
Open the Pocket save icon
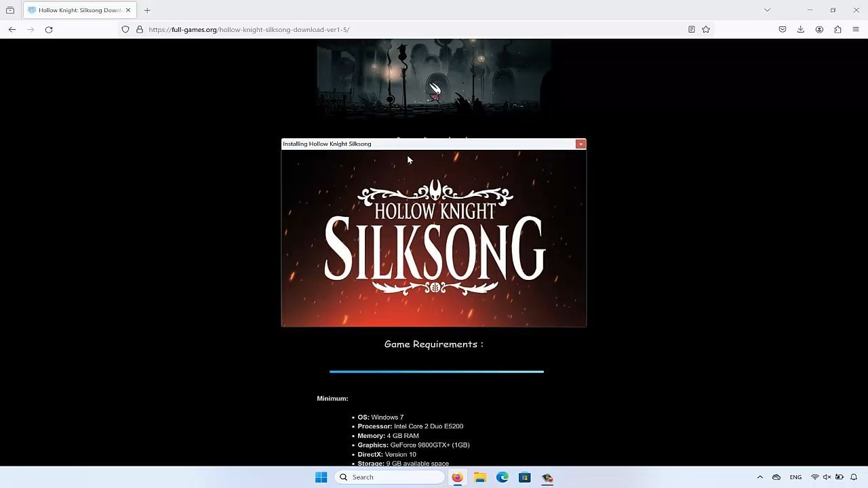click(783, 29)
